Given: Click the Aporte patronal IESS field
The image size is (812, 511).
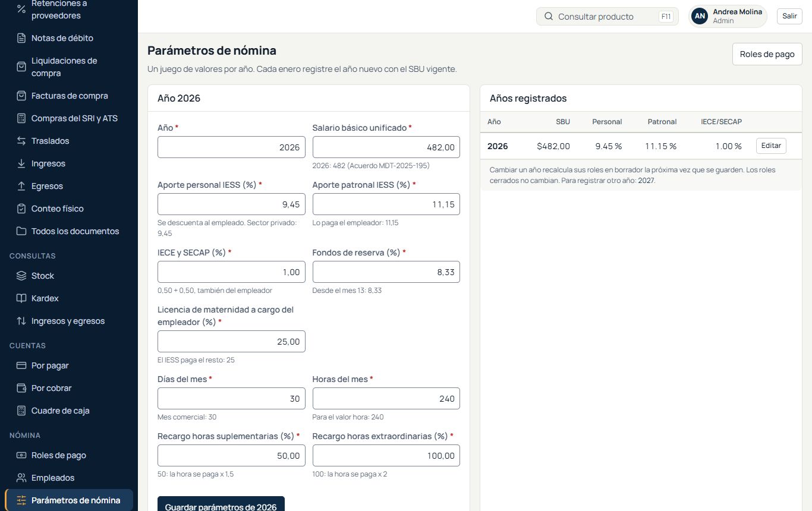Looking at the screenshot, I should (x=386, y=204).
